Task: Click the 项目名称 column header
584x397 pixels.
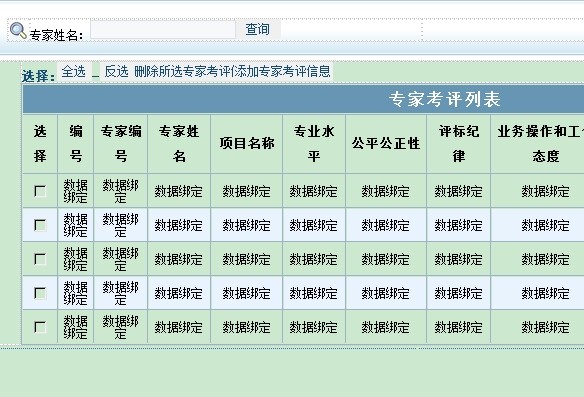Action: coord(247,144)
